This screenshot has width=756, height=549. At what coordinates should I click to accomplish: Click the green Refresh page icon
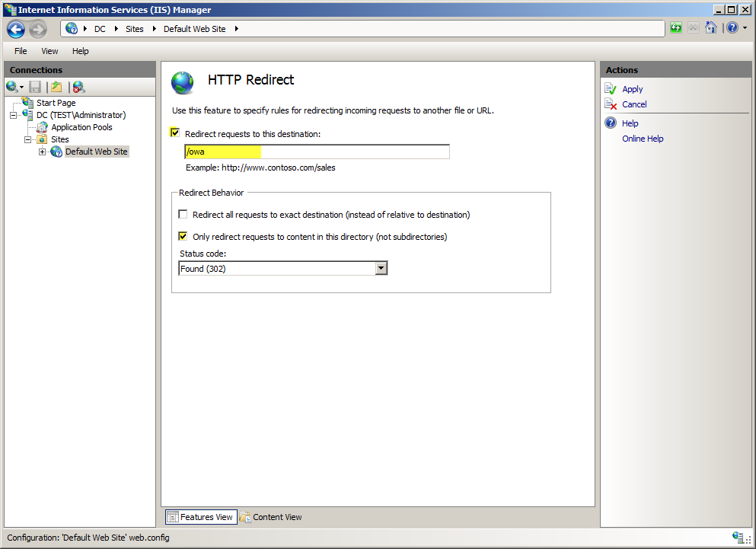[676, 28]
